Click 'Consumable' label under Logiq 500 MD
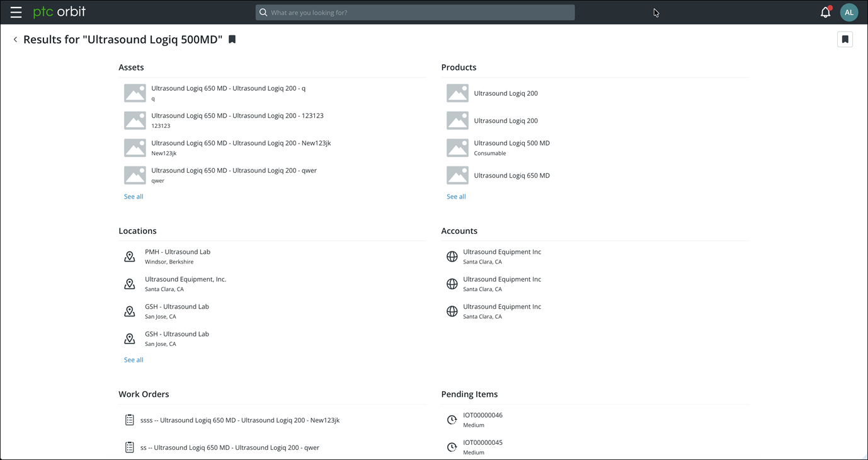This screenshot has height=460, width=868. point(490,153)
